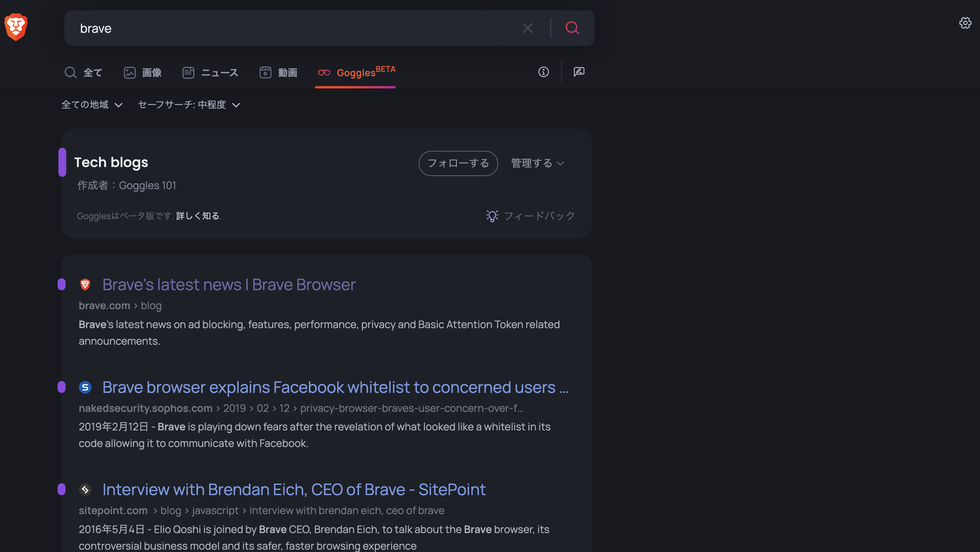
Task: Clear the search box with X icon
Action: (x=527, y=28)
